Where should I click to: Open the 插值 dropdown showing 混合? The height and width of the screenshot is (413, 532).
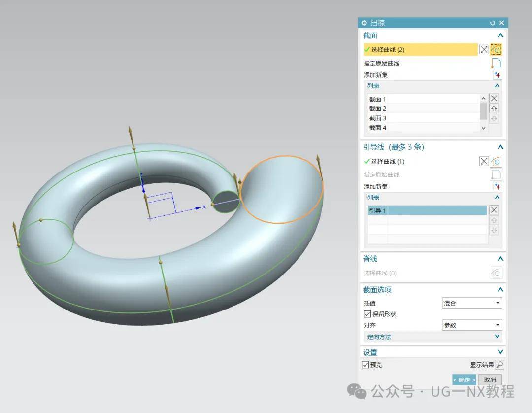point(472,303)
